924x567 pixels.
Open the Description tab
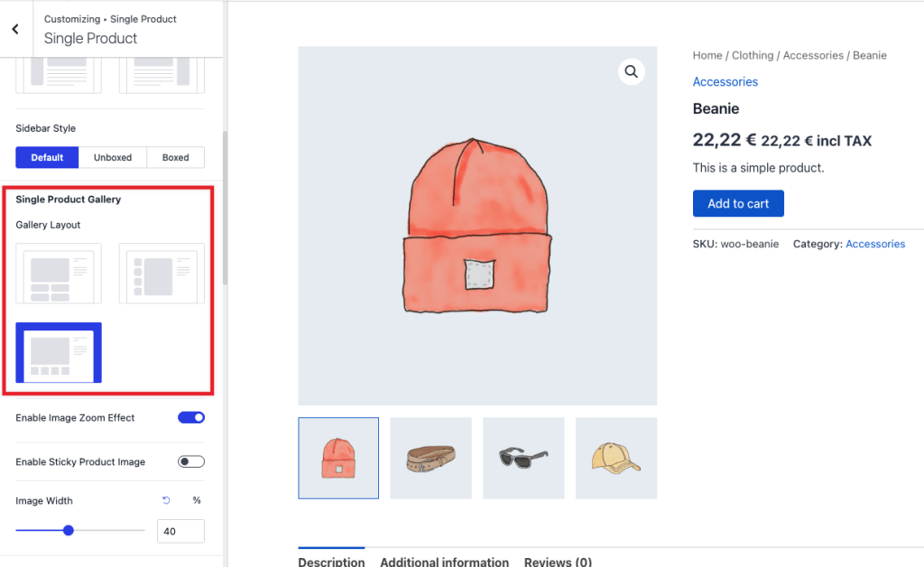click(x=331, y=562)
